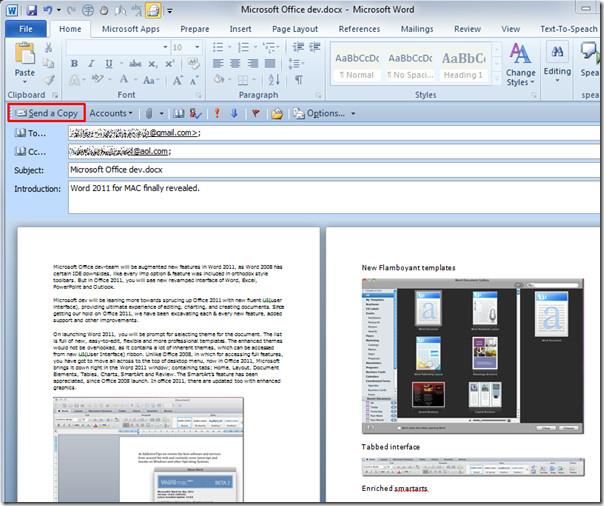
Task: Click into the Subject field
Action: click(330, 170)
